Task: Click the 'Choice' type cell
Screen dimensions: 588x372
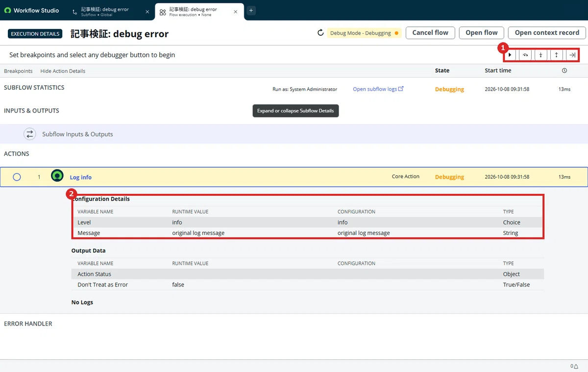Action: pos(512,222)
